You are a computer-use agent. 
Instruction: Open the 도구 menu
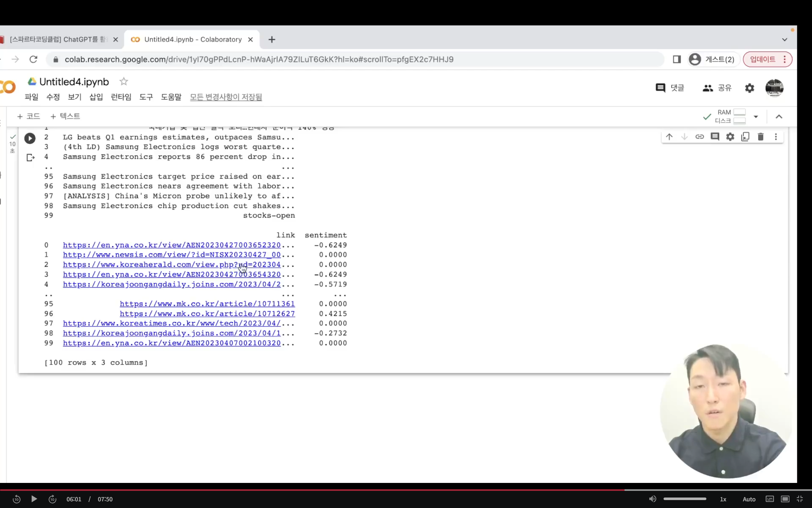146,97
